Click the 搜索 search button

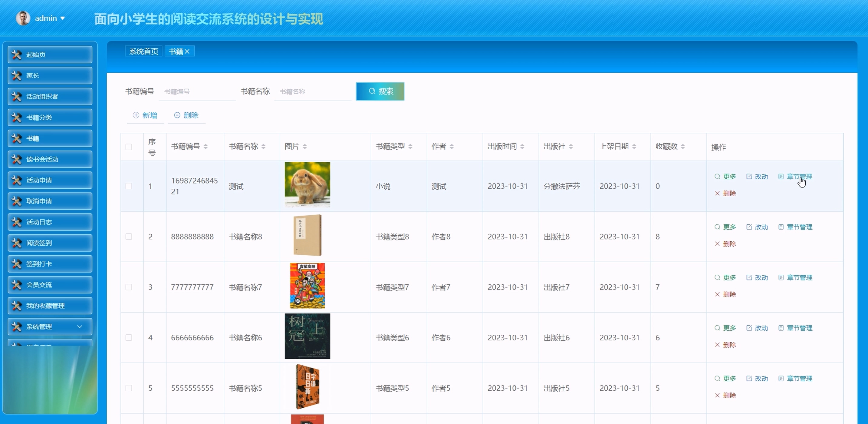(380, 91)
